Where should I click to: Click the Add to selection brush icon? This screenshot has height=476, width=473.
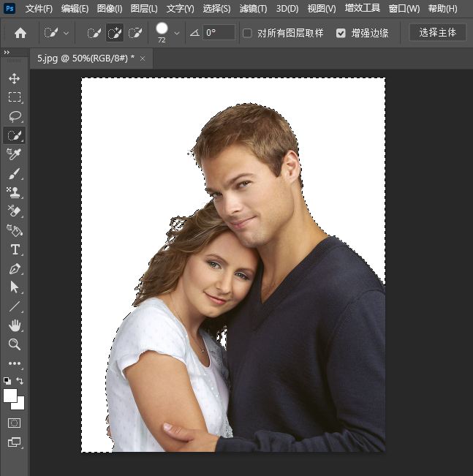(x=115, y=33)
